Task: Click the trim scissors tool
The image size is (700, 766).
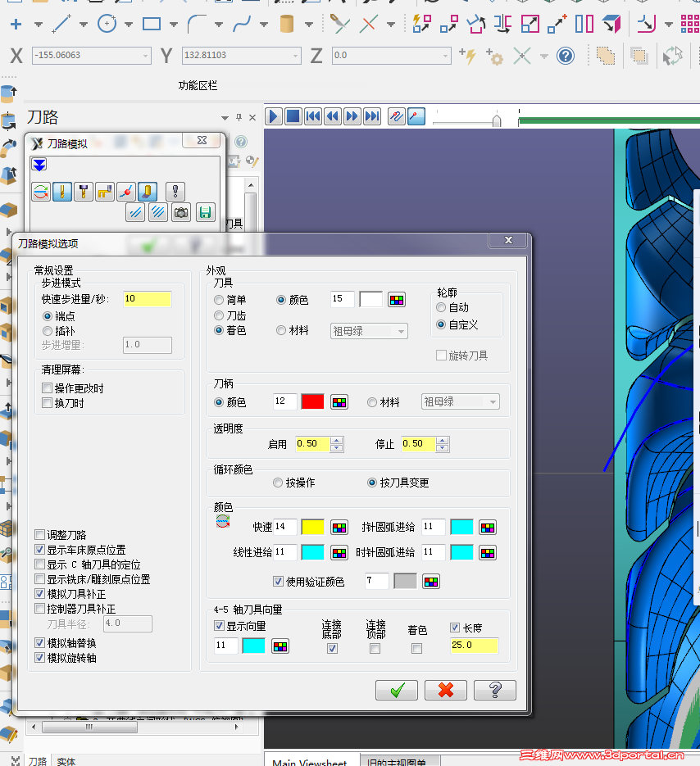Action: tap(339, 24)
